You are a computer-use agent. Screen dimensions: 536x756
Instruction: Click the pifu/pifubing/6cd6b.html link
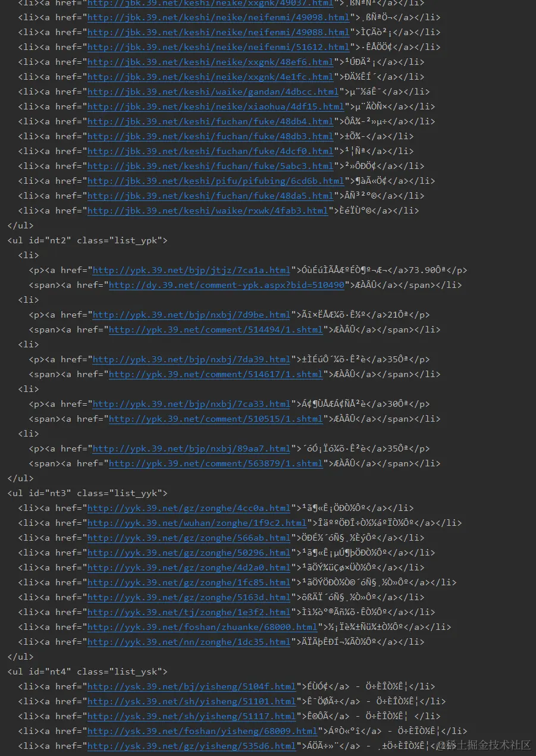(216, 181)
